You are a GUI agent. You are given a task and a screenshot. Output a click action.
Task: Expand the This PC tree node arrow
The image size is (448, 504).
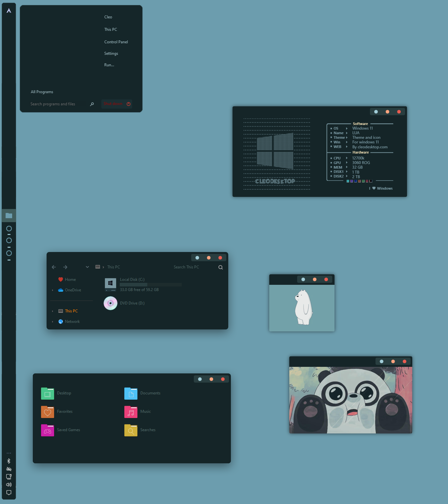click(x=52, y=311)
